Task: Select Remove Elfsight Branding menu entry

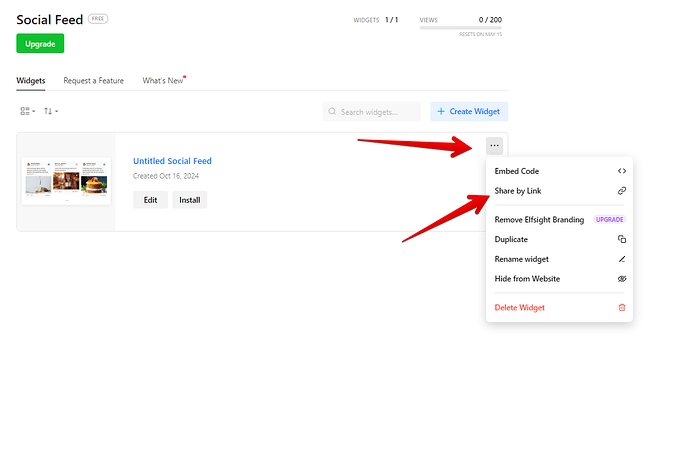Action: (x=560, y=220)
